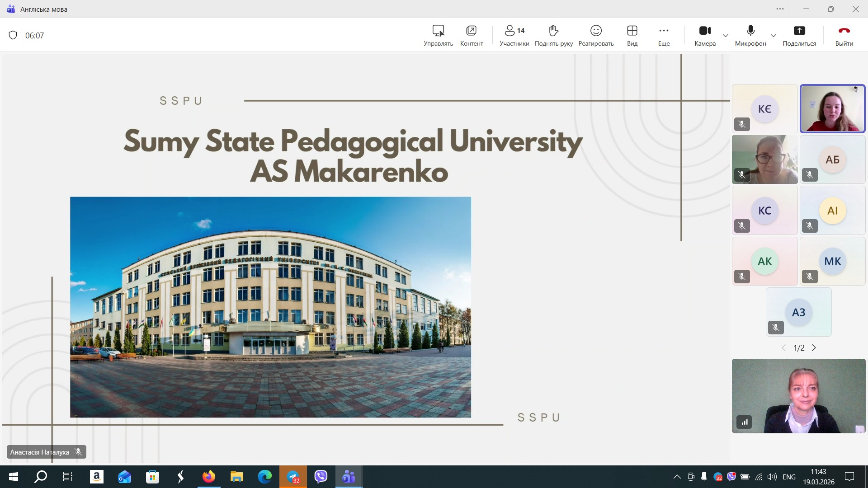Click the shield security icon near timer
868x488 pixels.
click(x=13, y=35)
